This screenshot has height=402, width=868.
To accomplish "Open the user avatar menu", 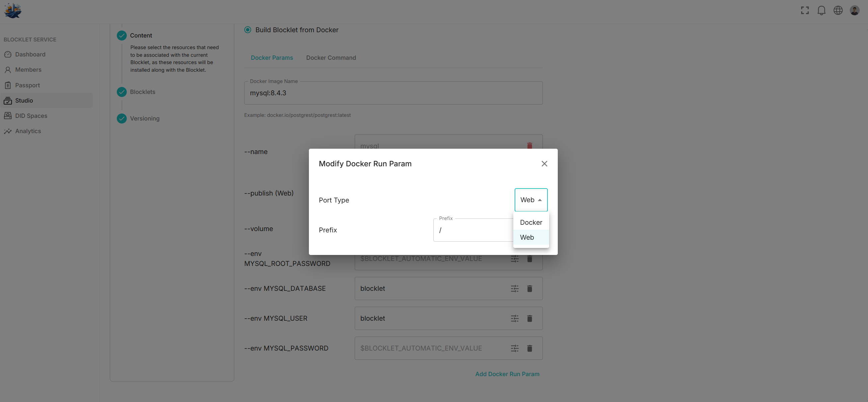I will click(x=854, y=10).
